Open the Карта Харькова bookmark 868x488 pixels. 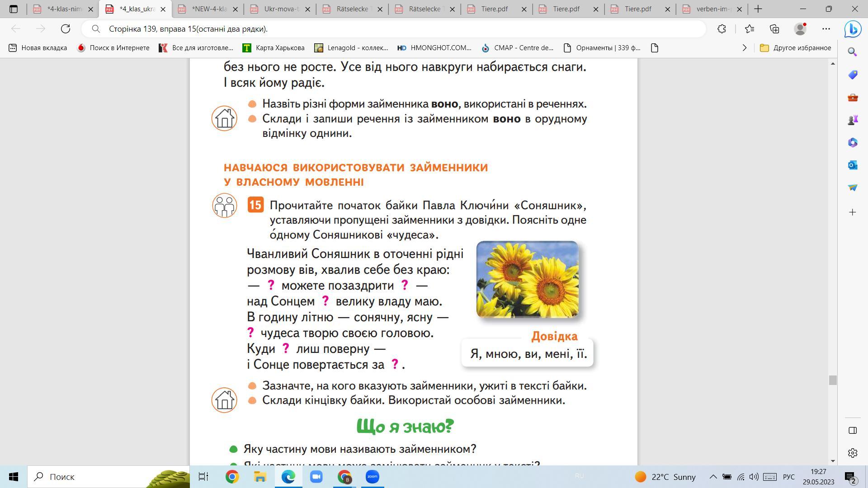tap(274, 48)
